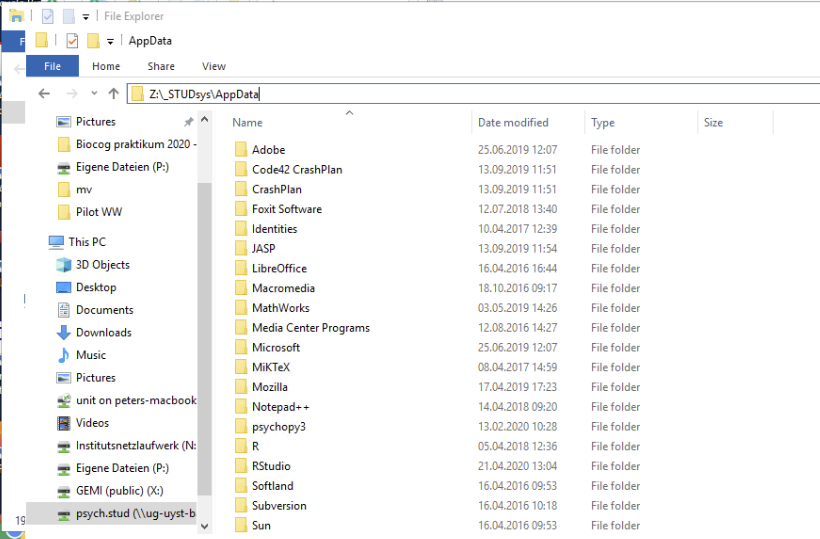This screenshot has width=820, height=539.
Task: Click the New folder icon in AppData title bar
Action: point(93,41)
